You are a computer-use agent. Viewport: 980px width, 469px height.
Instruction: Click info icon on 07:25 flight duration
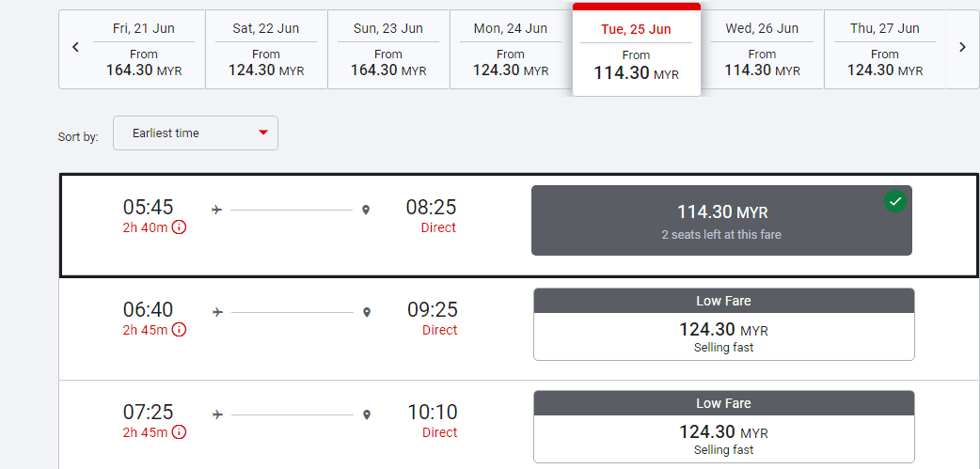179,432
